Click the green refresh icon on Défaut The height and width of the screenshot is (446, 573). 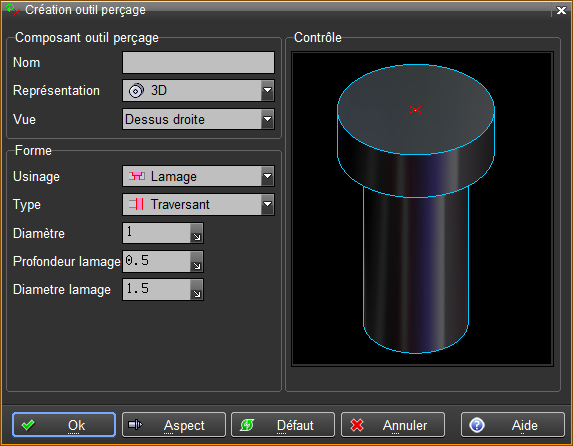point(247,425)
